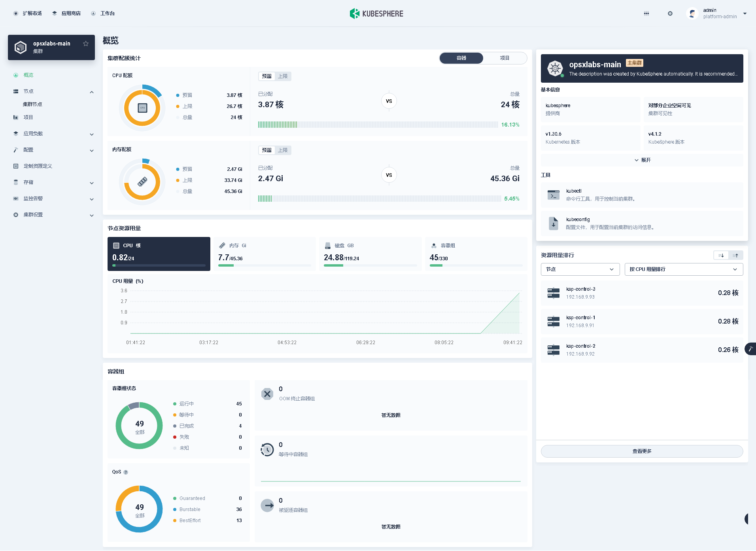The height and width of the screenshot is (551, 756).
Task: Open 集群节点 in sidebar
Action: pyautogui.click(x=32, y=104)
